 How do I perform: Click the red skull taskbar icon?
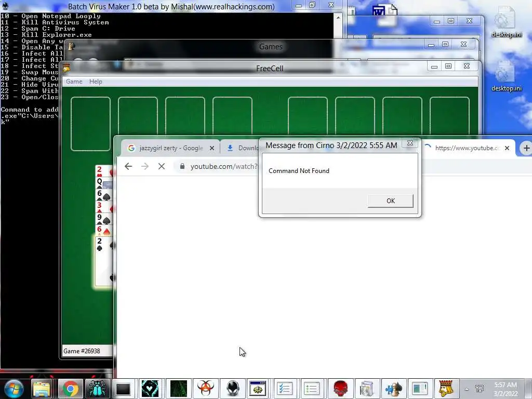pos(340,389)
